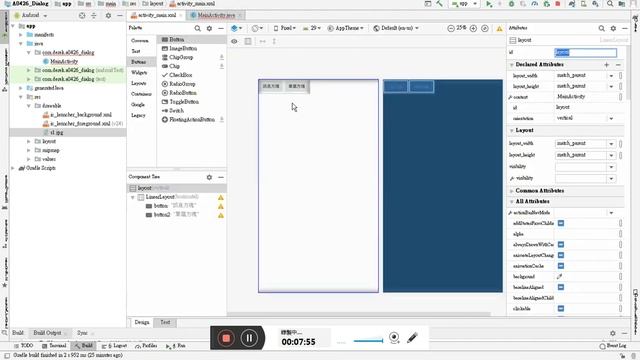
Task: Expand the manifests folder
Action: [x=21, y=35]
